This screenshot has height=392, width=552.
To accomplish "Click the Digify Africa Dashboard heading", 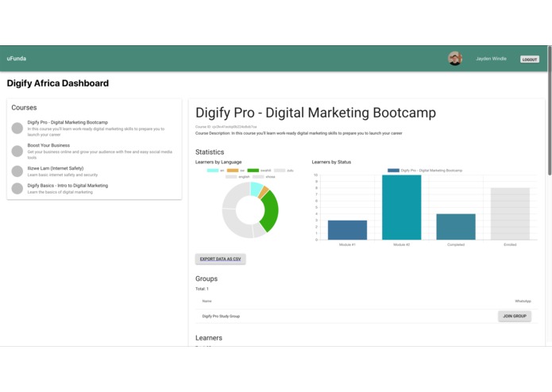I will [x=58, y=83].
